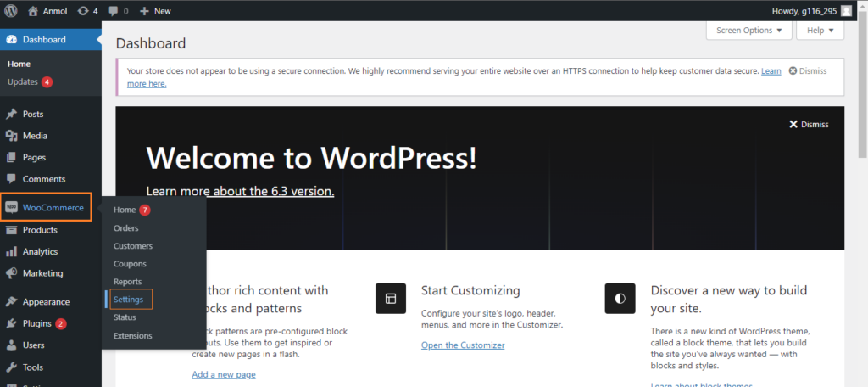Click the Start Customizing layout icon
Viewport: 868px width, 387px height.
(x=391, y=298)
